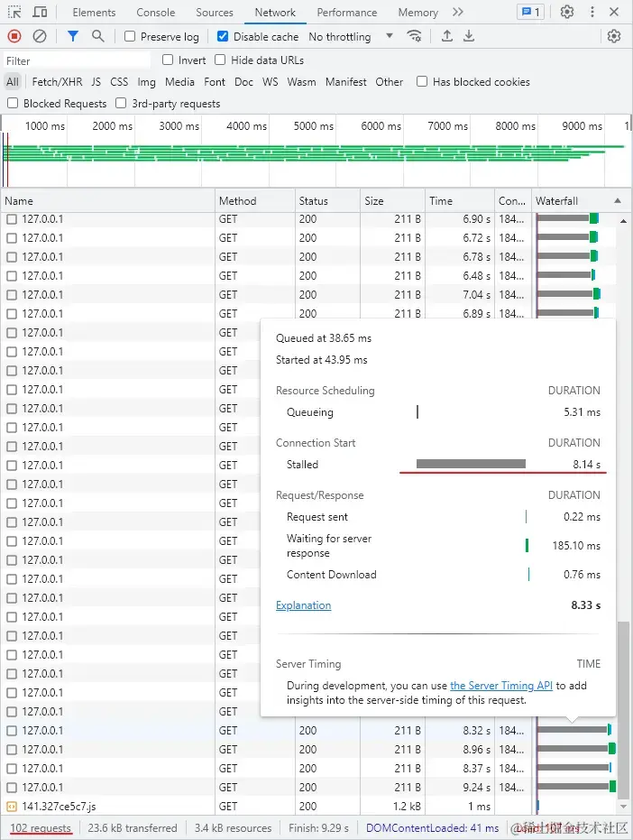Filter requests by JS type
This screenshot has width=633, height=840.
tap(96, 82)
